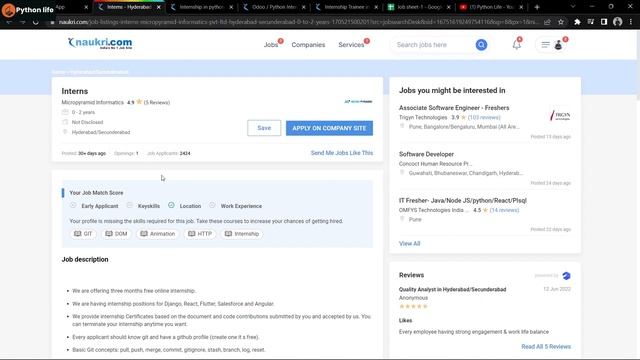Click the share page icon in address bar
Screen dimensions: 640x360
(547, 22)
